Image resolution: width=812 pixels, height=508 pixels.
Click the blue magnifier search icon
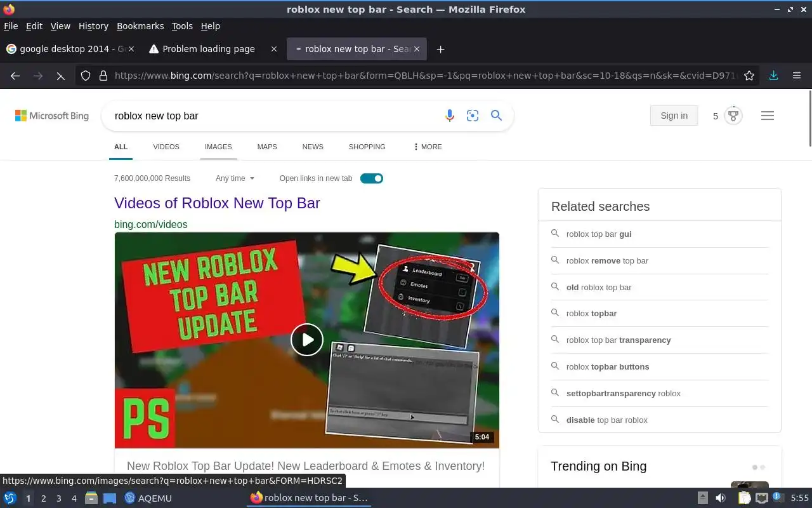[496, 116]
